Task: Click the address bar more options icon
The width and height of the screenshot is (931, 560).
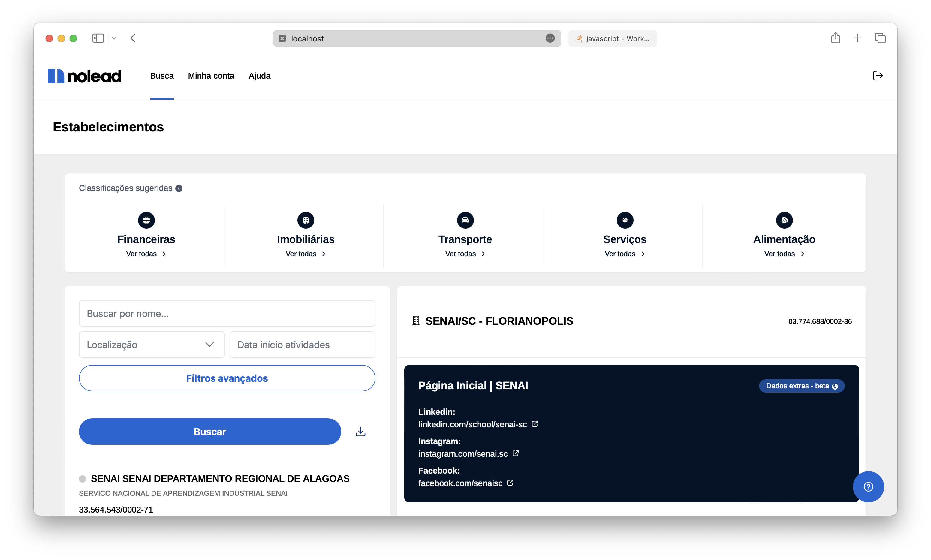Action: pos(550,38)
